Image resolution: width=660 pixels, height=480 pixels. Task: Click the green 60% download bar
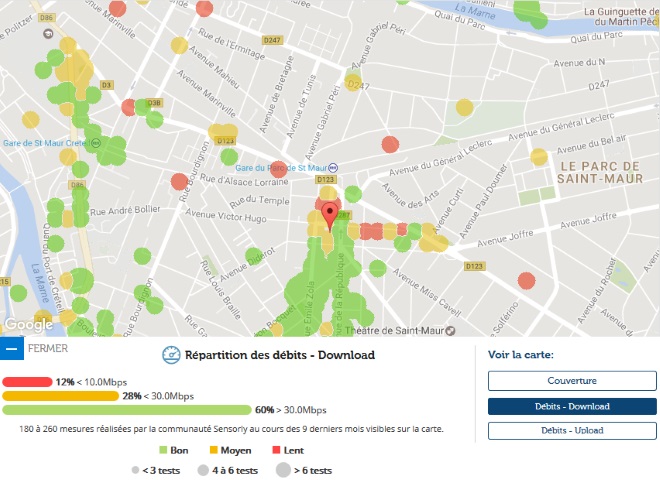tap(127, 410)
